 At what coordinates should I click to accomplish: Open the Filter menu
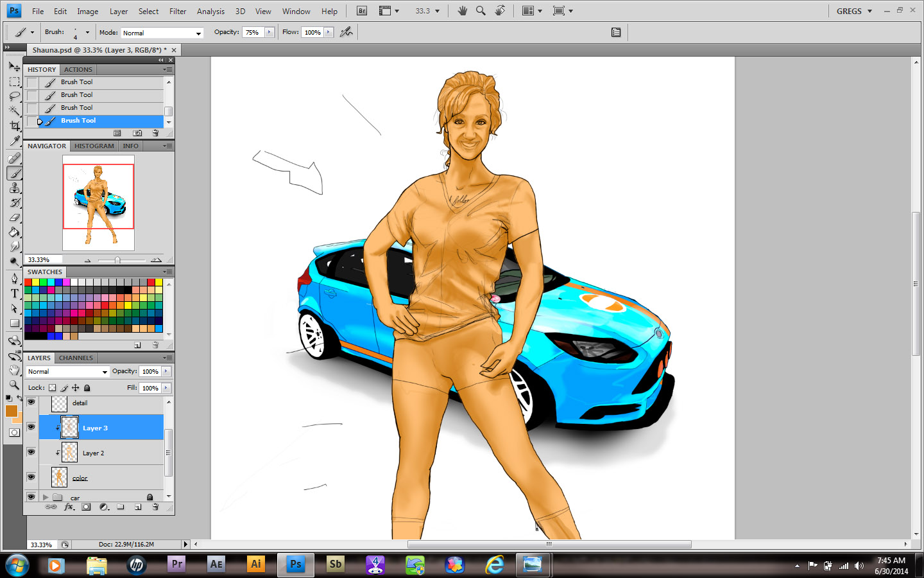tap(178, 12)
